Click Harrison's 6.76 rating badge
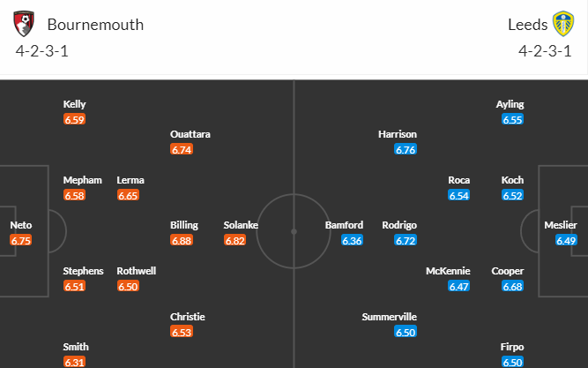Image resolution: width=588 pixels, height=368 pixels. (406, 149)
